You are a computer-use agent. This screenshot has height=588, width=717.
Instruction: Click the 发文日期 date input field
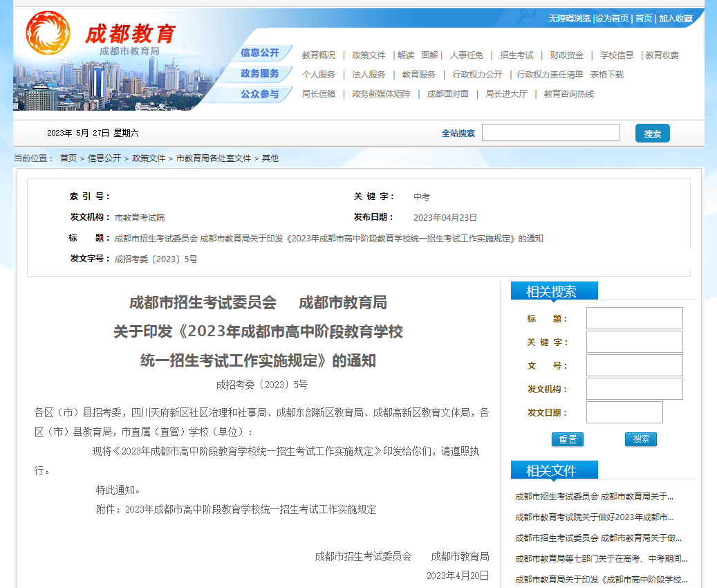(624, 412)
